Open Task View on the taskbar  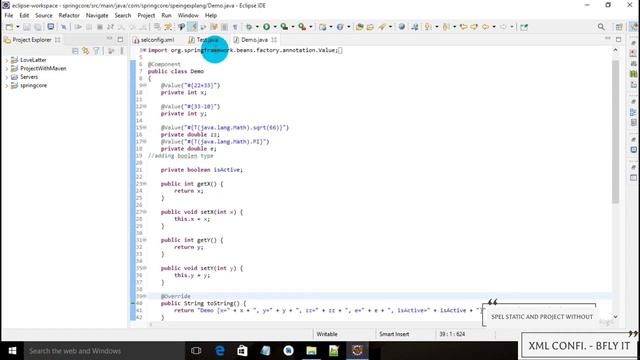point(196,351)
